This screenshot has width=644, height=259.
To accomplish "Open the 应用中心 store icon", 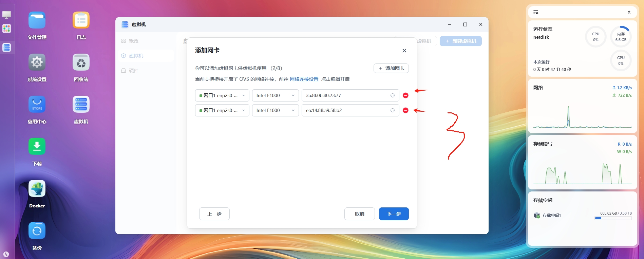I will click(37, 105).
